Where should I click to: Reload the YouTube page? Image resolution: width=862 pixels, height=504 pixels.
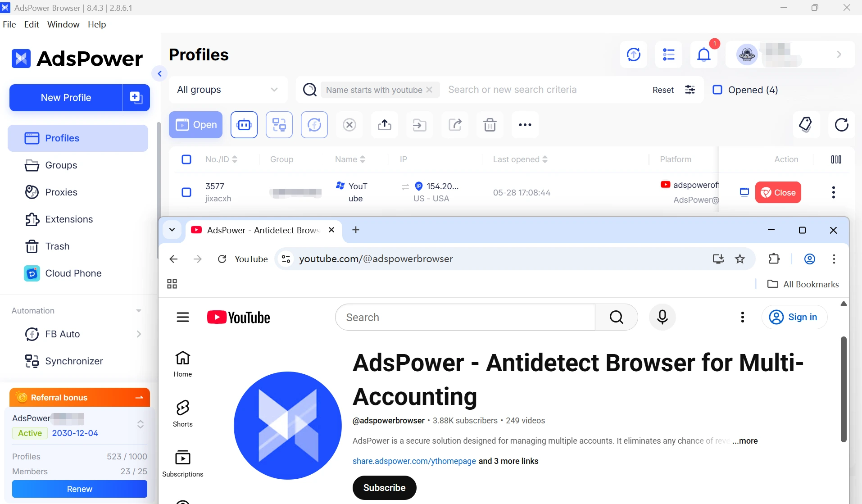(x=222, y=259)
